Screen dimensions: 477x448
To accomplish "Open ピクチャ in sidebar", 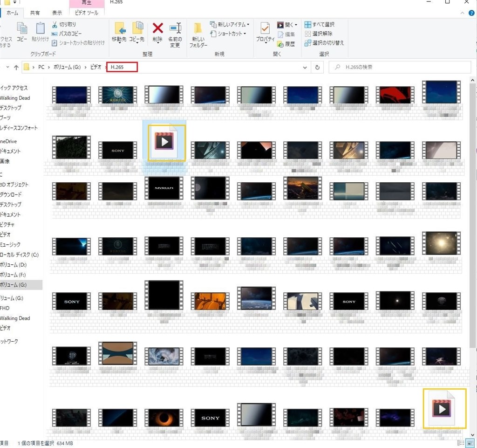I will [7, 225].
